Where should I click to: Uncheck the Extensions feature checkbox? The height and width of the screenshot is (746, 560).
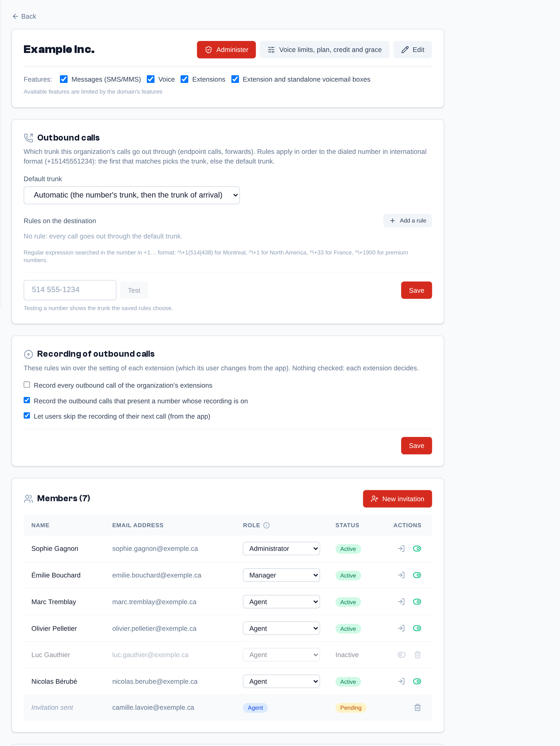click(184, 79)
